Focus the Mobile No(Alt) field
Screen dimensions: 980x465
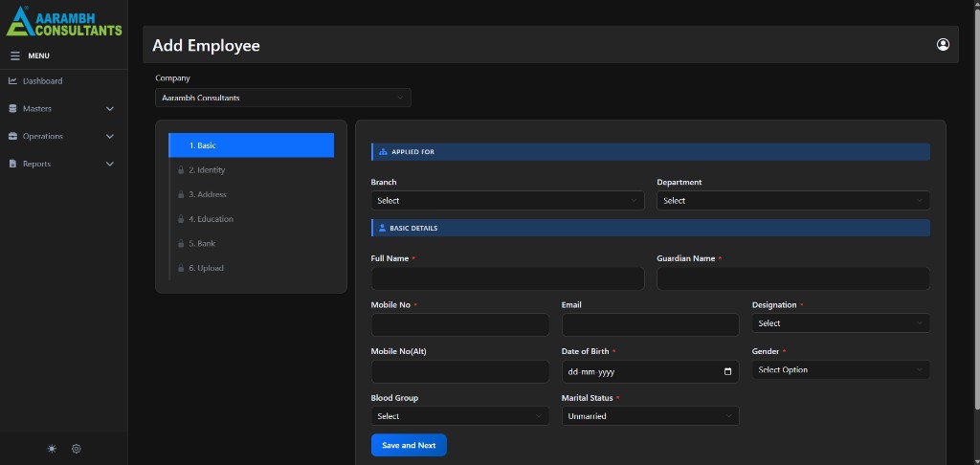pyautogui.click(x=460, y=372)
